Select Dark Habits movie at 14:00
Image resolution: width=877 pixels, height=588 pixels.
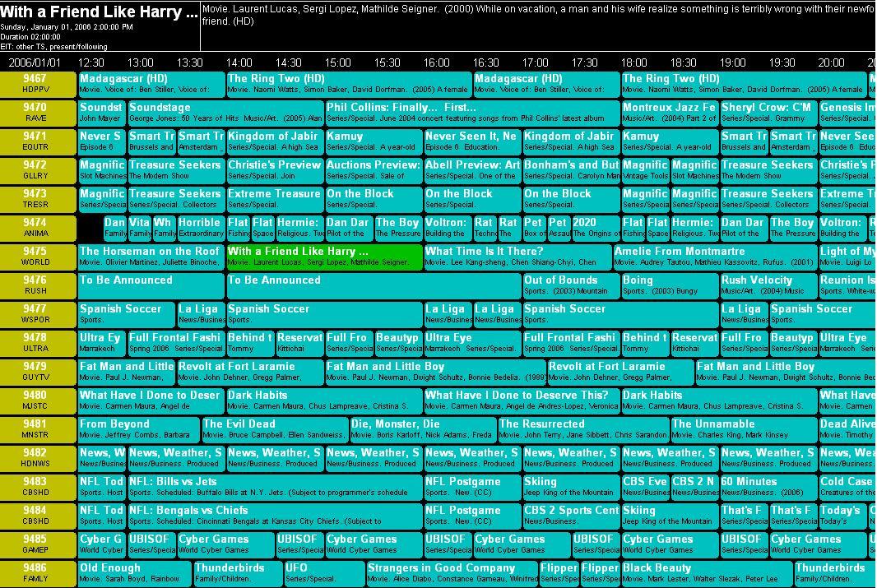pyautogui.click(x=324, y=400)
